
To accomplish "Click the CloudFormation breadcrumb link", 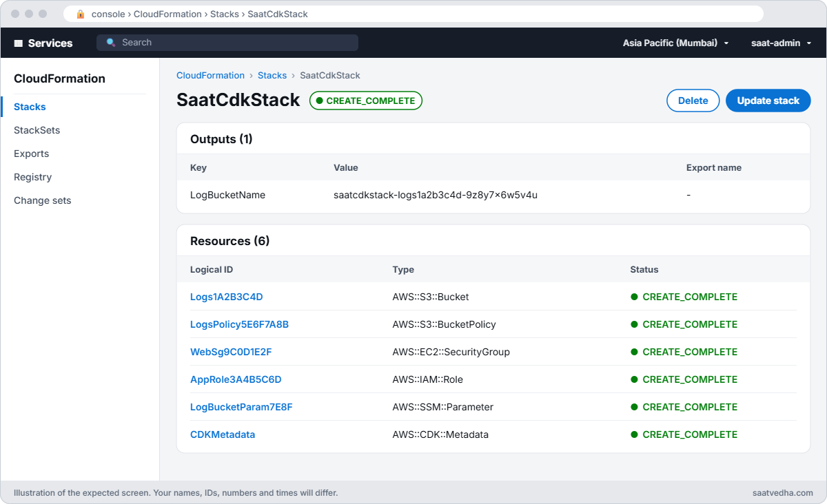I will click(x=210, y=75).
